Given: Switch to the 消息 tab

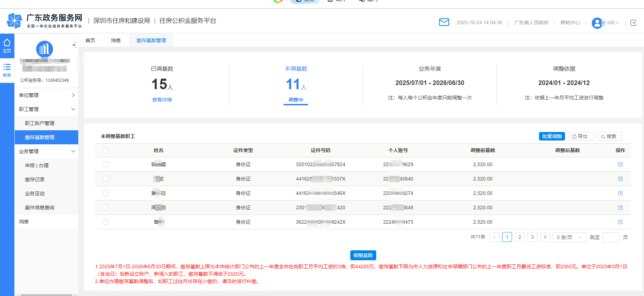Looking at the screenshot, I should click(x=116, y=40).
